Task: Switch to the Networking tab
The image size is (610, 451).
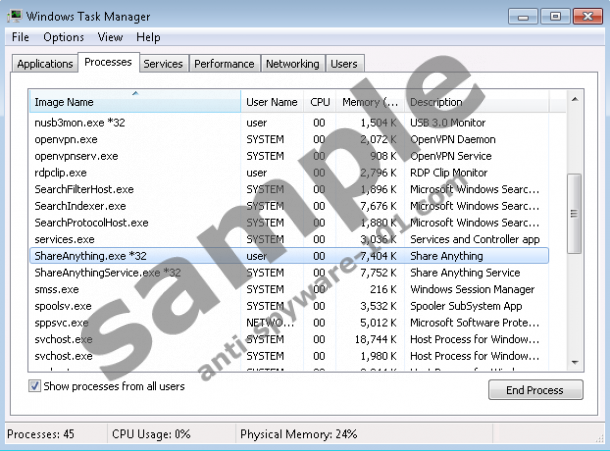Action: [x=291, y=64]
